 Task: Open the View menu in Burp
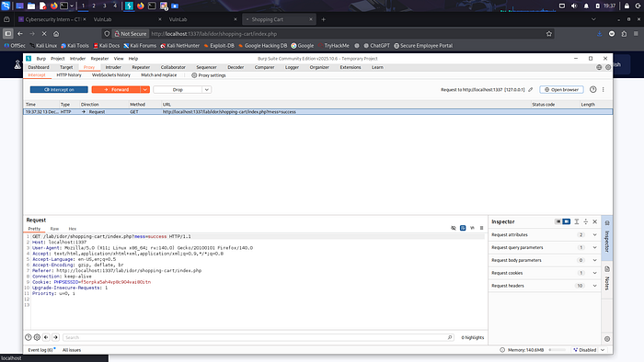119,59
